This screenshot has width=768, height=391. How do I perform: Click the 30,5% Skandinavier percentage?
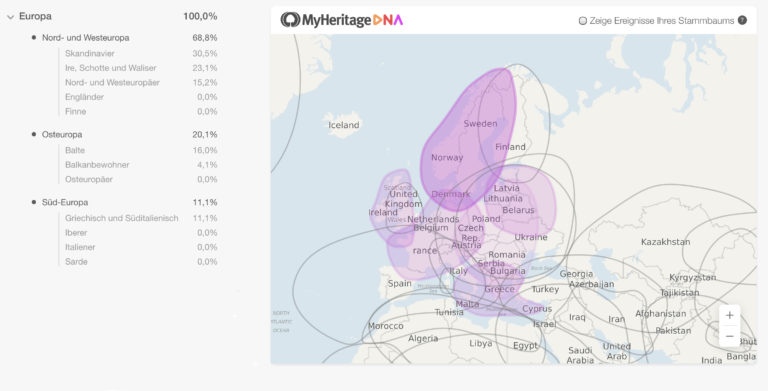(x=205, y=53)
